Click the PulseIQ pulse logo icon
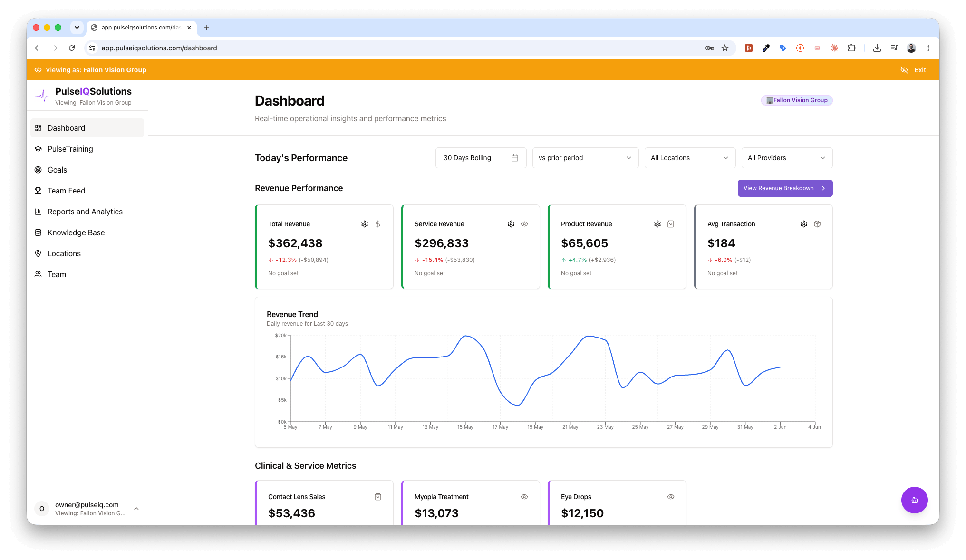Viewport: 966px width, 560px height. click(x=42, y=96)
